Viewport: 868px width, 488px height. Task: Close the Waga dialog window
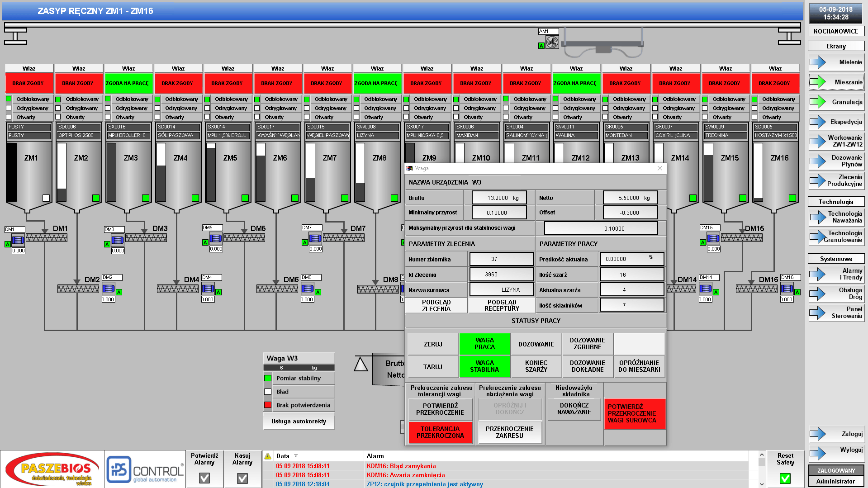pos(660,168)
